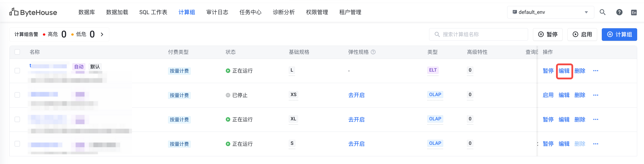The width and height of the screenshot is (644, 164).
Task: Open more actions ellipsis for S row
Action: (595, 144)
